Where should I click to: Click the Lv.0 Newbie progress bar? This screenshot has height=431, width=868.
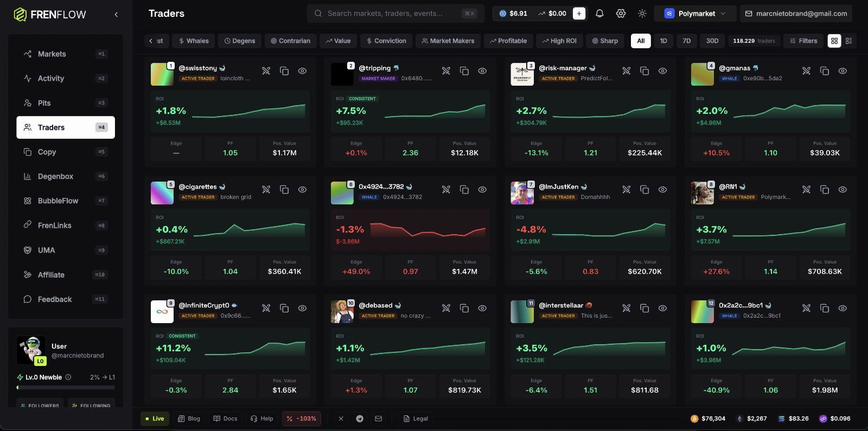tap(66, 388)
